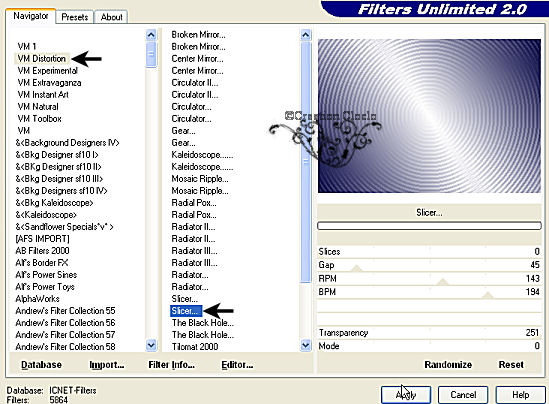Select &<Background Designers IV> category
549x404 pixels.
pos(67,143)
